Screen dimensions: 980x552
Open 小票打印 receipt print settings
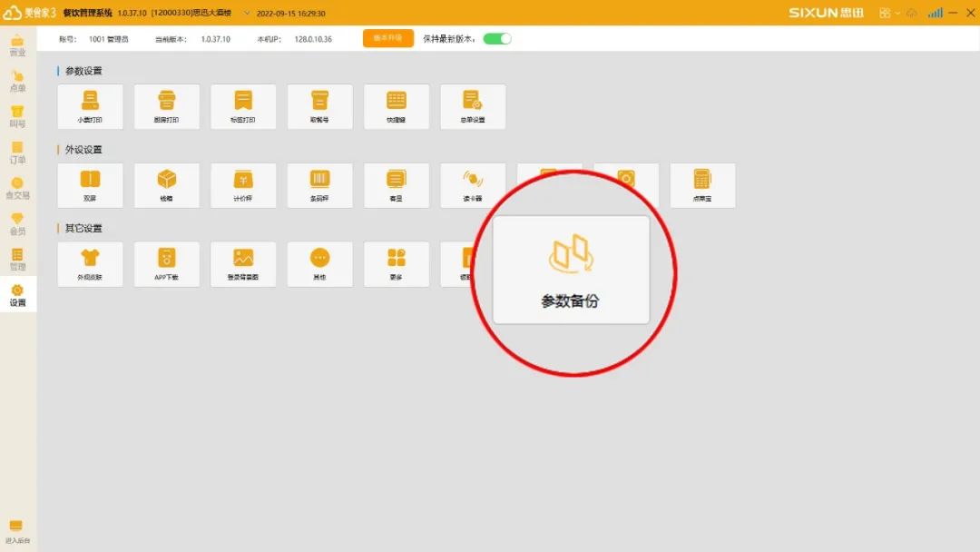click(90, 106)
